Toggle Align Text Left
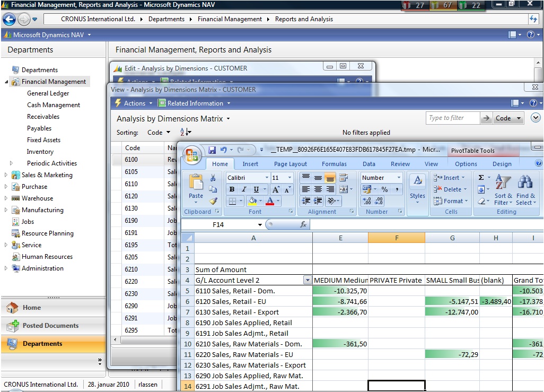Image resolution: width=544 pixels, height=392 pixels. click(x=305, y=189)
